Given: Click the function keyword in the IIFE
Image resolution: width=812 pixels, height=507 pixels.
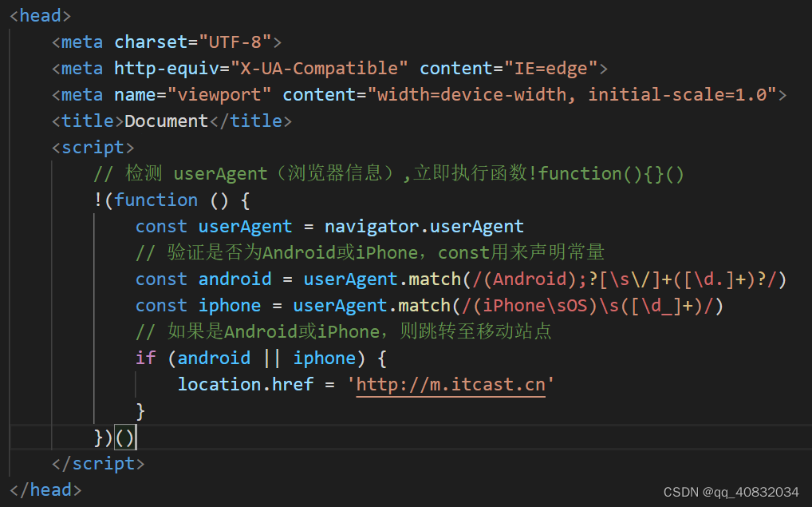Looking at the screenshot, I should pyautogui.click(x=156, y=200).
